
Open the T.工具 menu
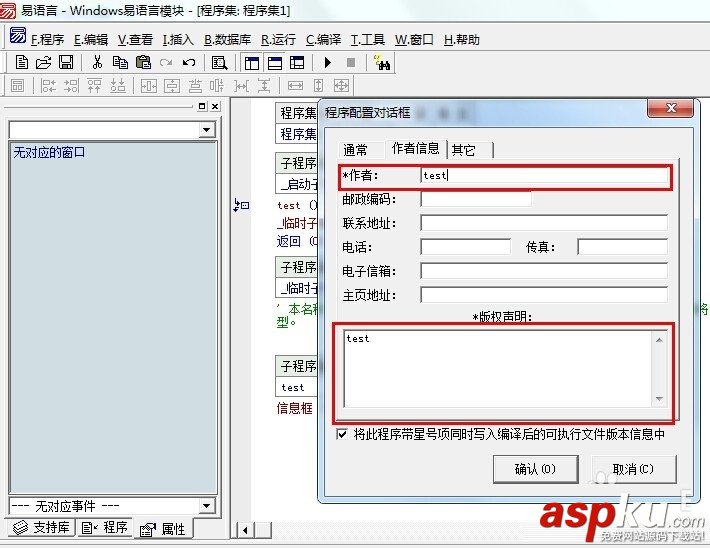[x=367, y=40]
